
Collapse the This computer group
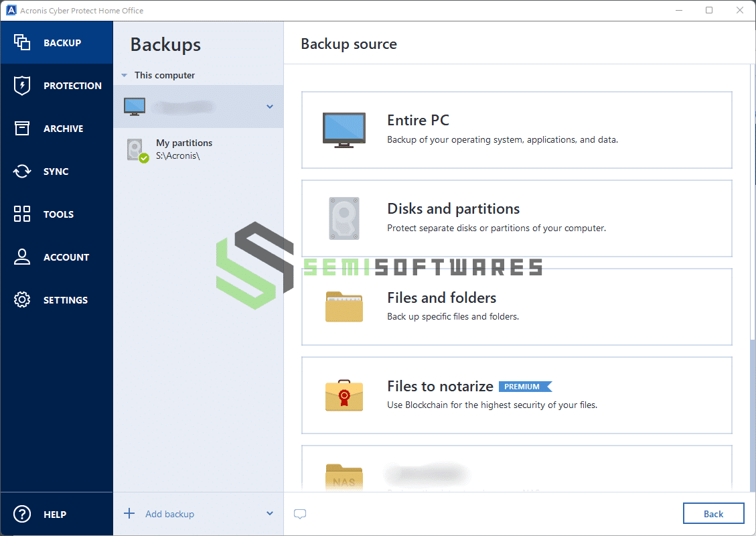click(124, 75)
